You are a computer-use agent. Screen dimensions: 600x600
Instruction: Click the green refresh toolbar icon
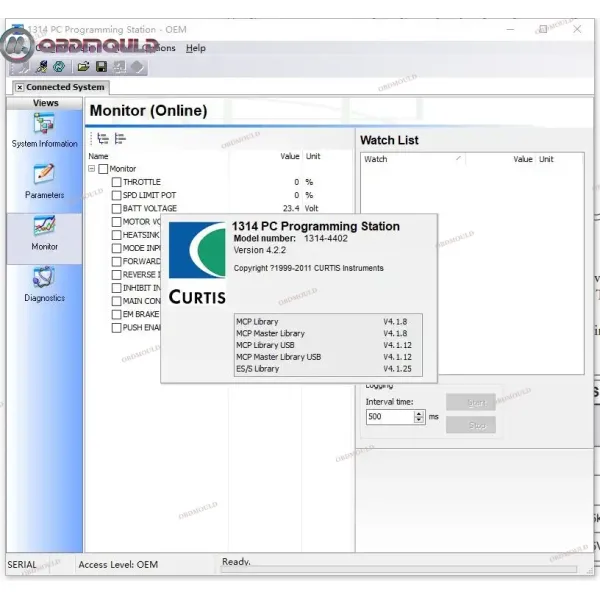[59, 67]
